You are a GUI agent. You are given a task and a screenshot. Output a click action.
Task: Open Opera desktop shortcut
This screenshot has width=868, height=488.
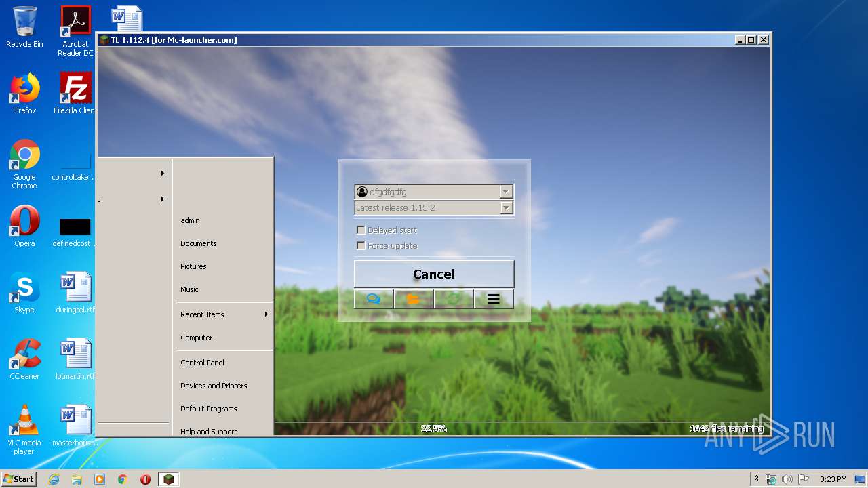[x=24, y=226]
